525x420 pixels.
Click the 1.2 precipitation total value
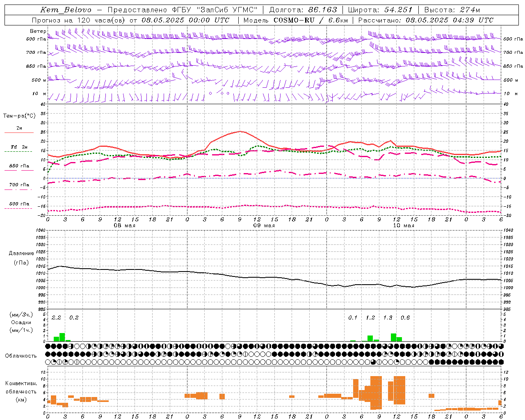(370, 318)
